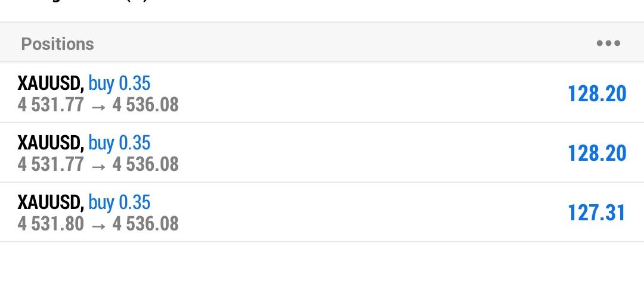Image resolution: width=644 pixels, height=284 pixels.
Task: Click the price arrow in the middle position
Action: coord(98,165)
